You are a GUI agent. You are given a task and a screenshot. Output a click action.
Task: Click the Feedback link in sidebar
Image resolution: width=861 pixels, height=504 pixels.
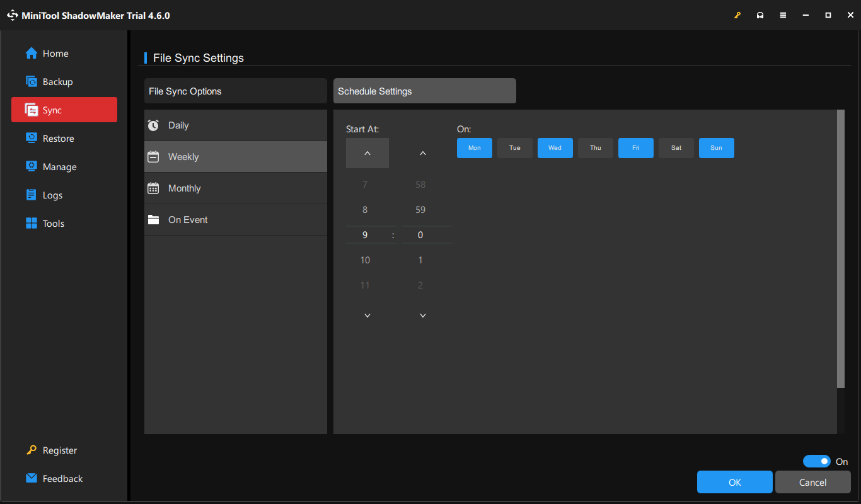point(62,479)
